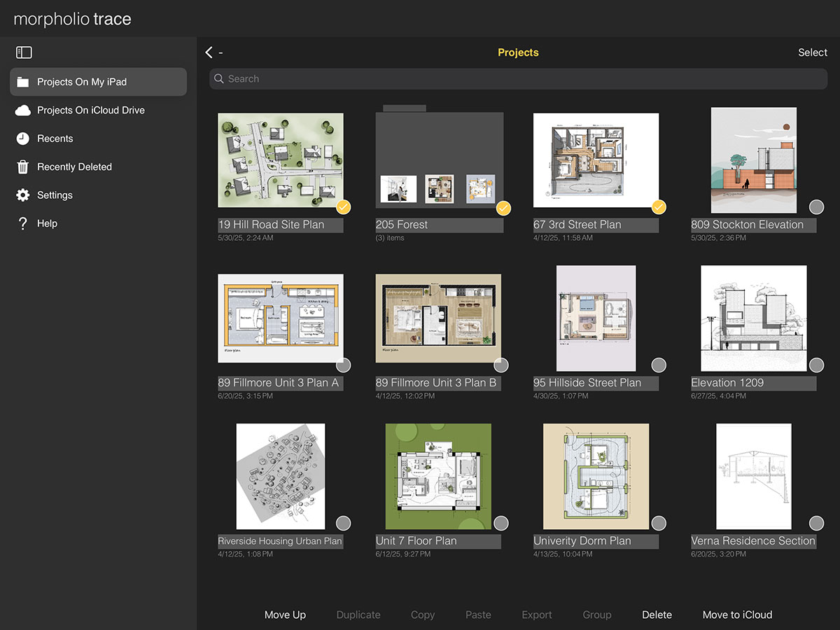Click the Recently Deleted trash icon
Screen dimensions: 840x630
(23, 167)
